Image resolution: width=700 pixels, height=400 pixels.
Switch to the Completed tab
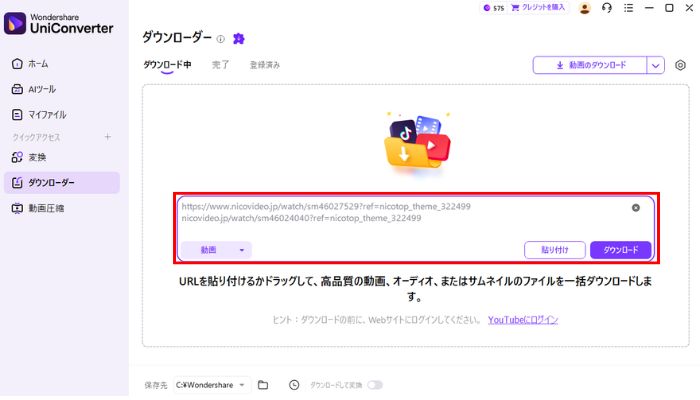221,65
